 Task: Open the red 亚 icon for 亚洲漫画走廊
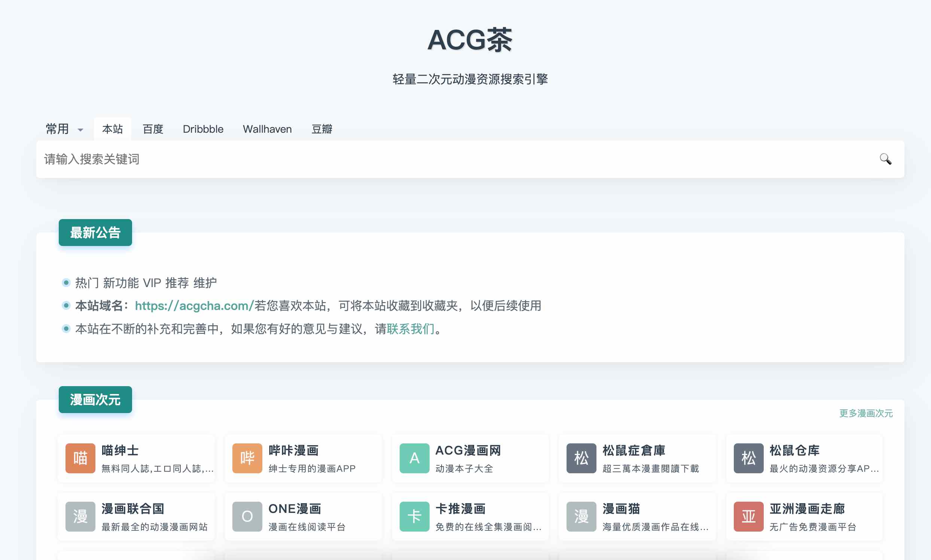tap(748, 516)
